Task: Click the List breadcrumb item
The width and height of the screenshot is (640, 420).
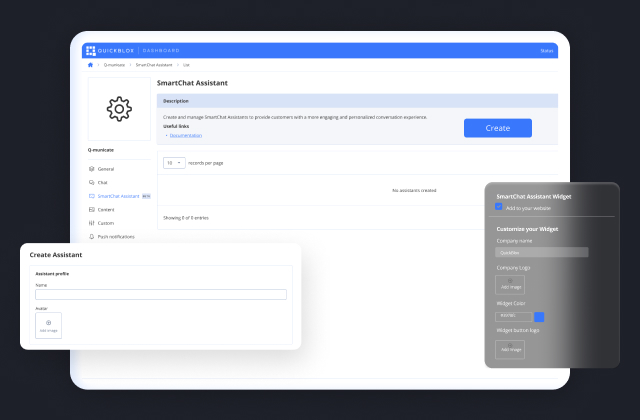Action: tap(186, 65)
